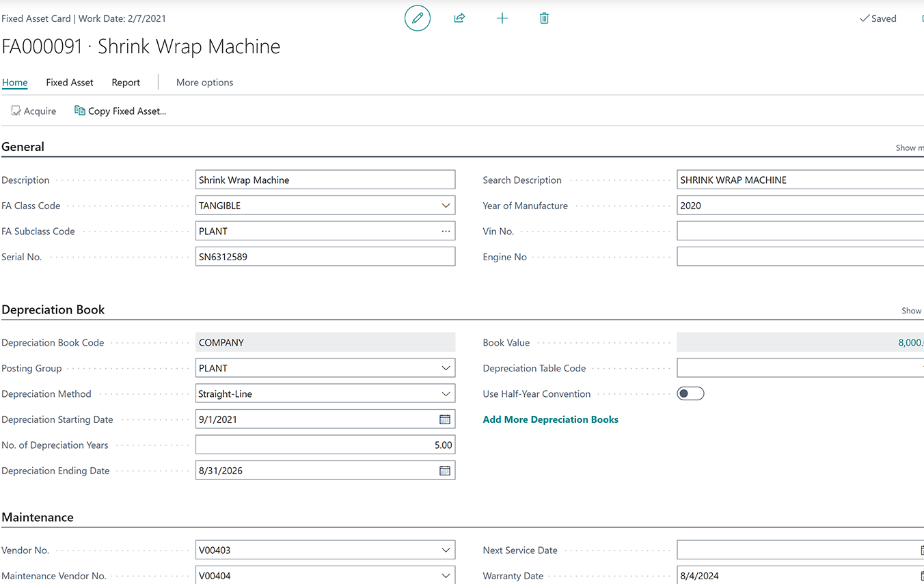
Task: Open the Vendor No. dropdown
Action: point(446,551)
